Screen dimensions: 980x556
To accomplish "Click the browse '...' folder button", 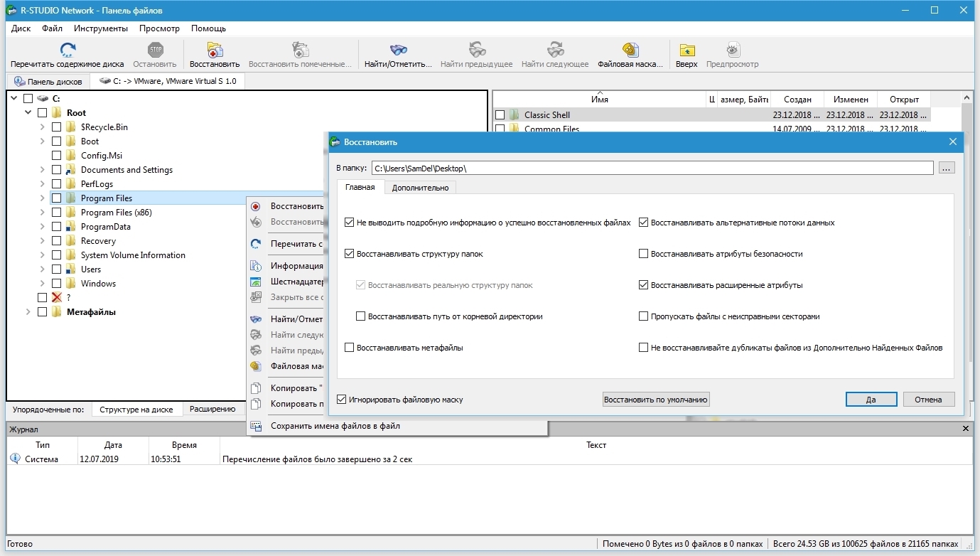I will tap(946, 168).
